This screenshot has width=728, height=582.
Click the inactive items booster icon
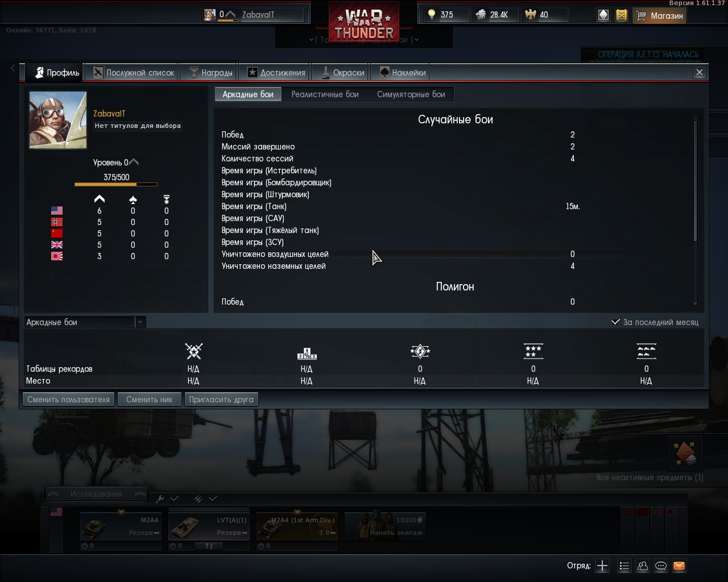(x=685, y=453)
